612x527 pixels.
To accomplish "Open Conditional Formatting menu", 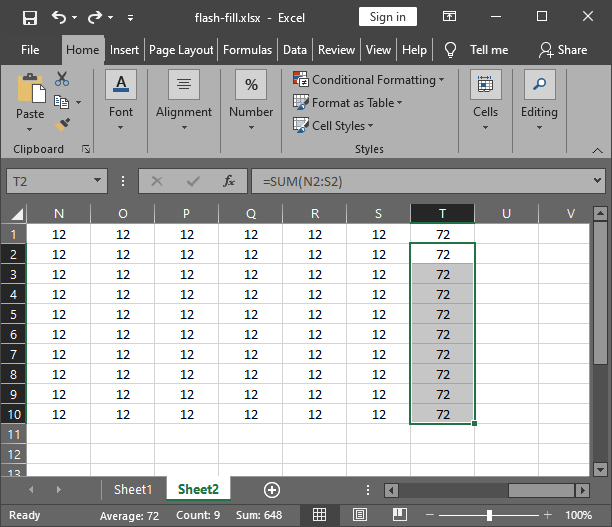I will click(369, 80).
